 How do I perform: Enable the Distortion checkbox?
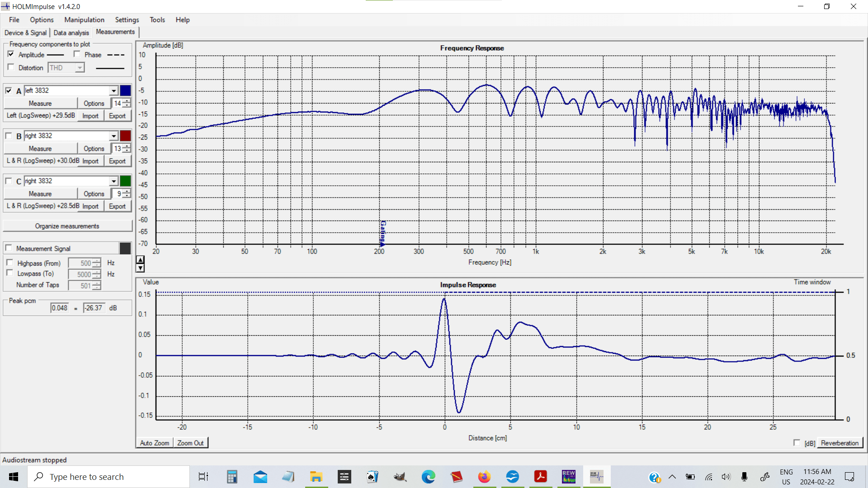tap(11, 67)
